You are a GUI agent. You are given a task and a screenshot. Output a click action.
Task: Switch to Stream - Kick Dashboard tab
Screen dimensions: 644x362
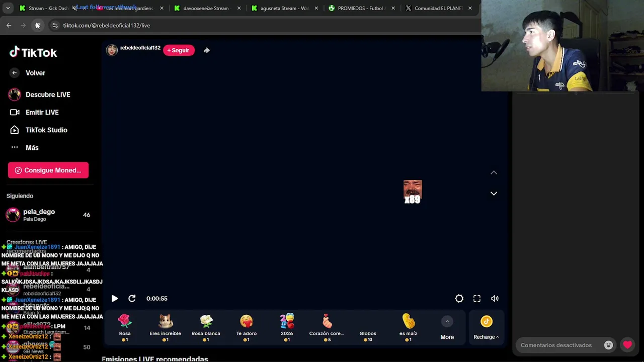(44, 8)
